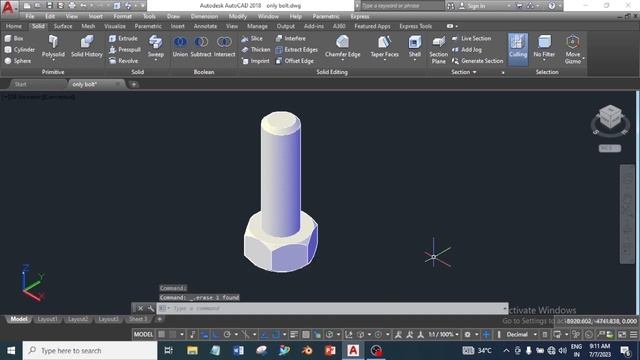Open Microsoft Word from the taskbar

point(238,351)
